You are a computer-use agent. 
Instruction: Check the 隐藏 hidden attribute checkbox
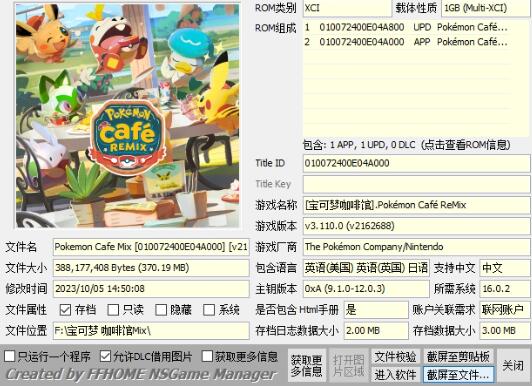tap(161, 310)
